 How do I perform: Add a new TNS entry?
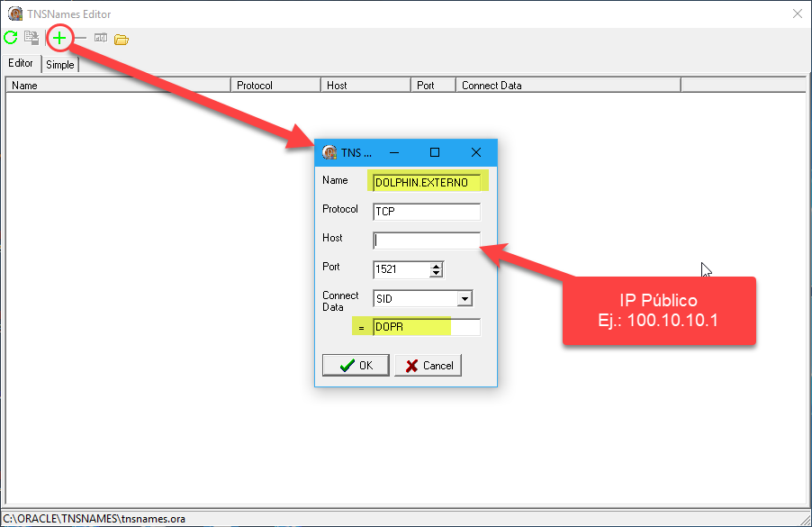click(x=59, y=38)
